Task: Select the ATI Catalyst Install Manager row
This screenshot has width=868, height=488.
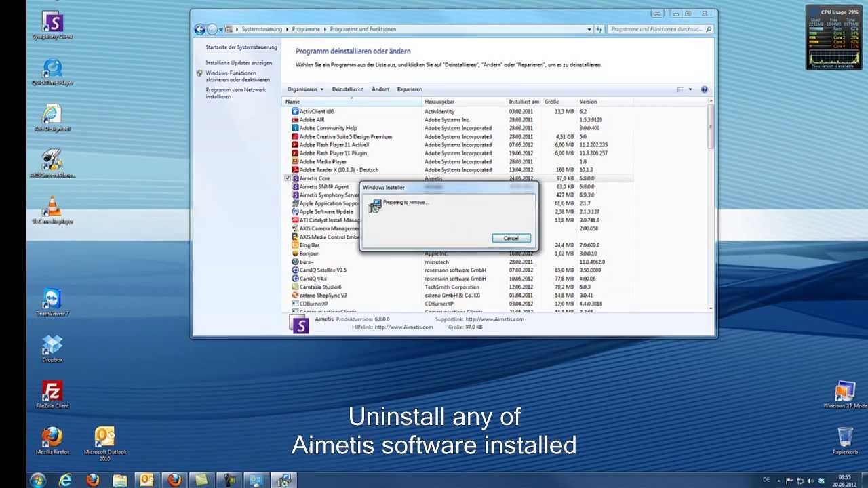Action: (x=458, y=220)
